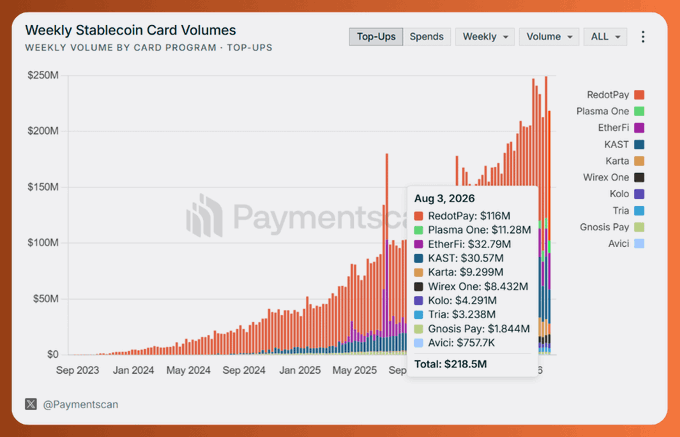The height and width of the screenshot is (437, 680).
Task: Toggle Wirex One series in the legend
Action: (613, 177)
